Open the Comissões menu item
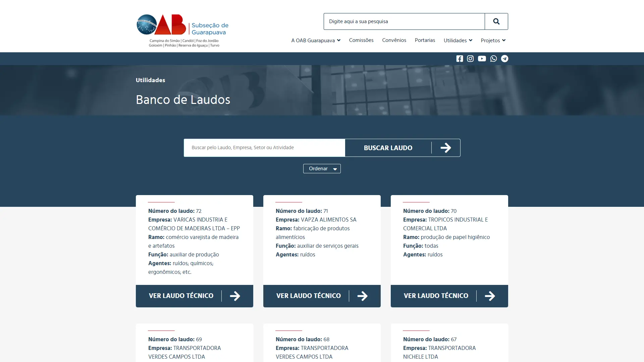 pos(361,40)
